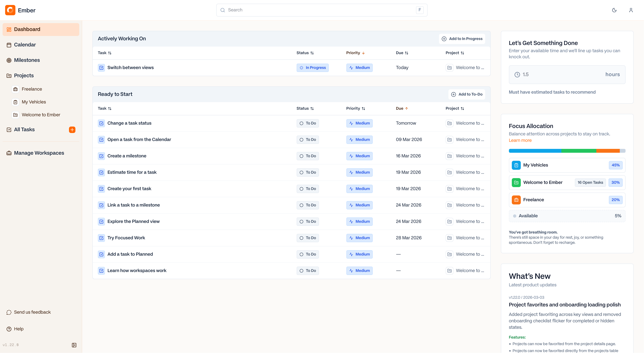
Task: Click the Ember logo
Action: coord(10,10)
